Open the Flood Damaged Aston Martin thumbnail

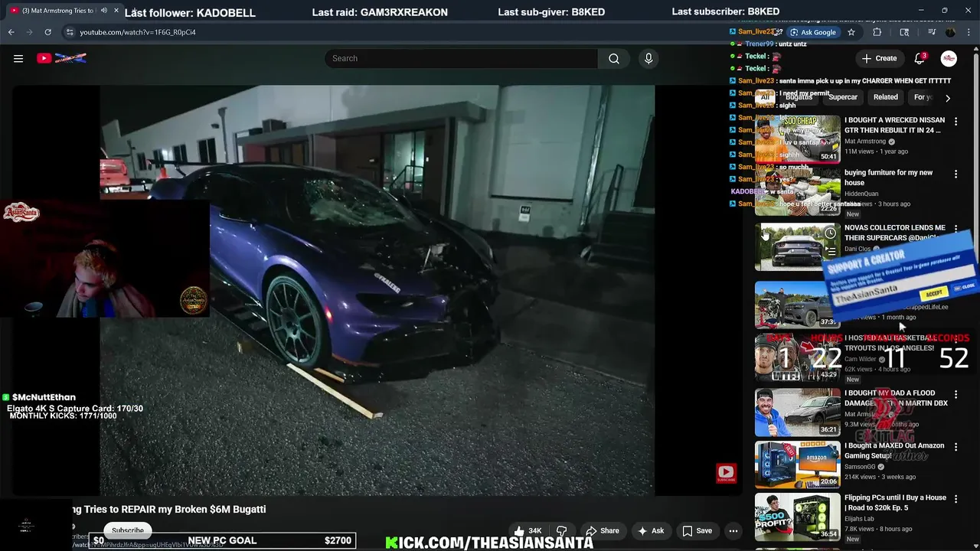pos(797,412)
